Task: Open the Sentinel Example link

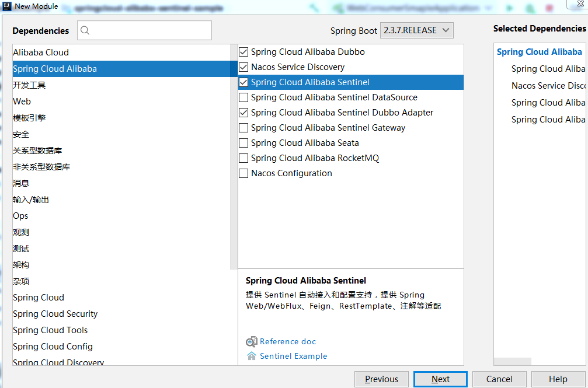Action: point(293,356)
